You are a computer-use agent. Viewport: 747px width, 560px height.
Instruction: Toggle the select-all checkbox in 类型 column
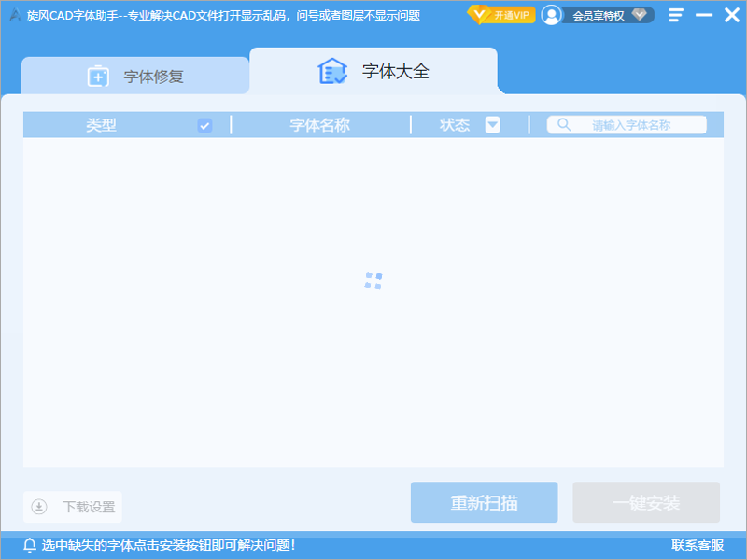pos(205,124)
